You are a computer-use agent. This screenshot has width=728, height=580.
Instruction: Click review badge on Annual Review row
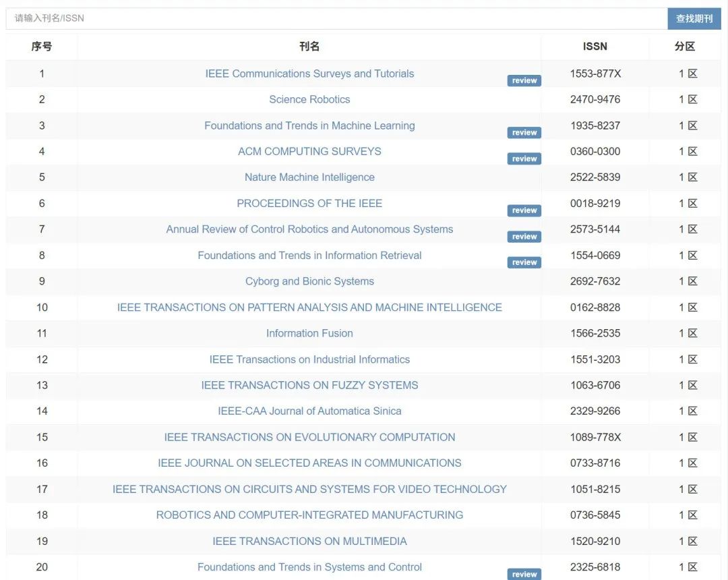pos(524,236)
